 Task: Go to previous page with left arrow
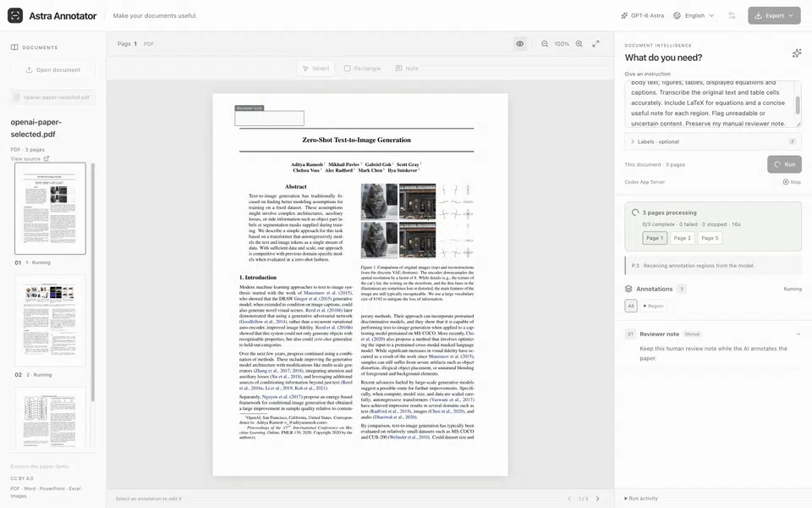(x=569, y=499)
